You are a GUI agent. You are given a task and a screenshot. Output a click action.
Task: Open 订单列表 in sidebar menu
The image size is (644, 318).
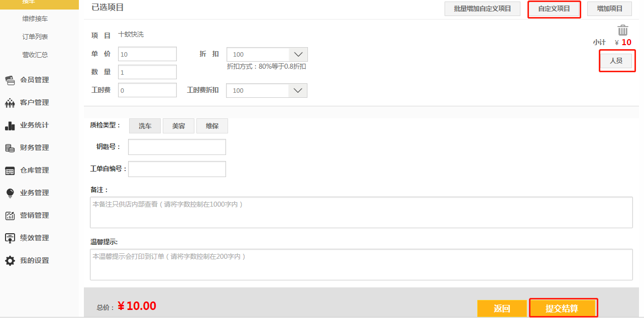[35, 37]
